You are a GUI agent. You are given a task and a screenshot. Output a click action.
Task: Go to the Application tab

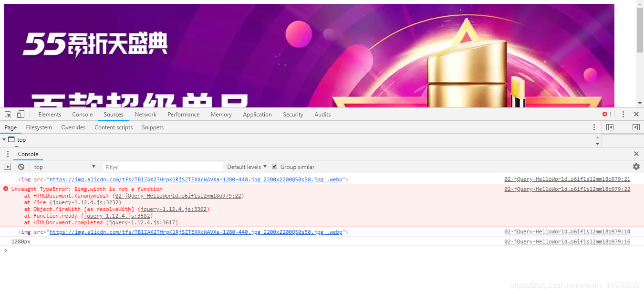[257, 115]
